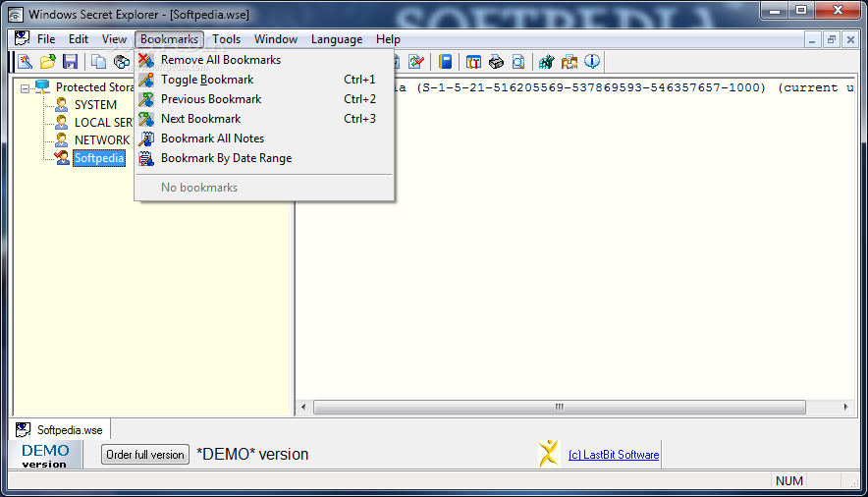Screen dimensions: 868x497
Task: Click the NUM indicator in status bar
Action: 789,481
